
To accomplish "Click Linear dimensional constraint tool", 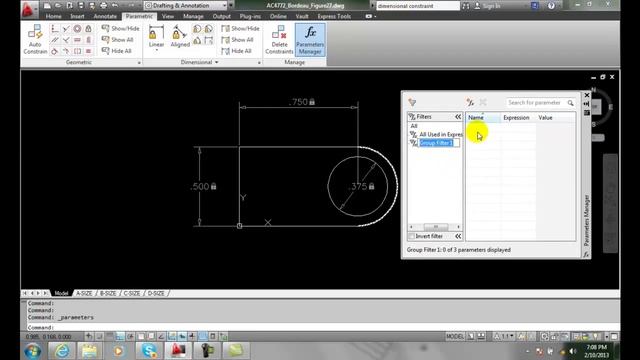I will [x=156, y=36].
